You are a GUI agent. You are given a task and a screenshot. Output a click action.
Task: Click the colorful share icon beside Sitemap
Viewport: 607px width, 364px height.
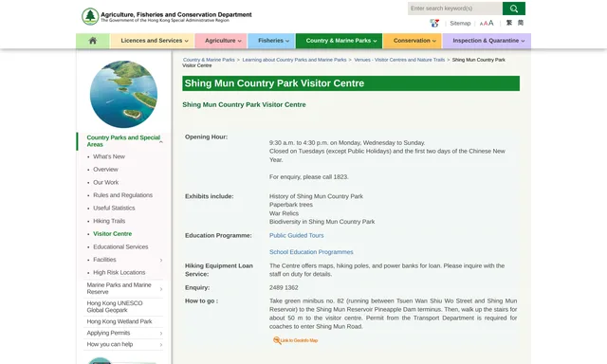pyautogui.click(x=434, y=23)
